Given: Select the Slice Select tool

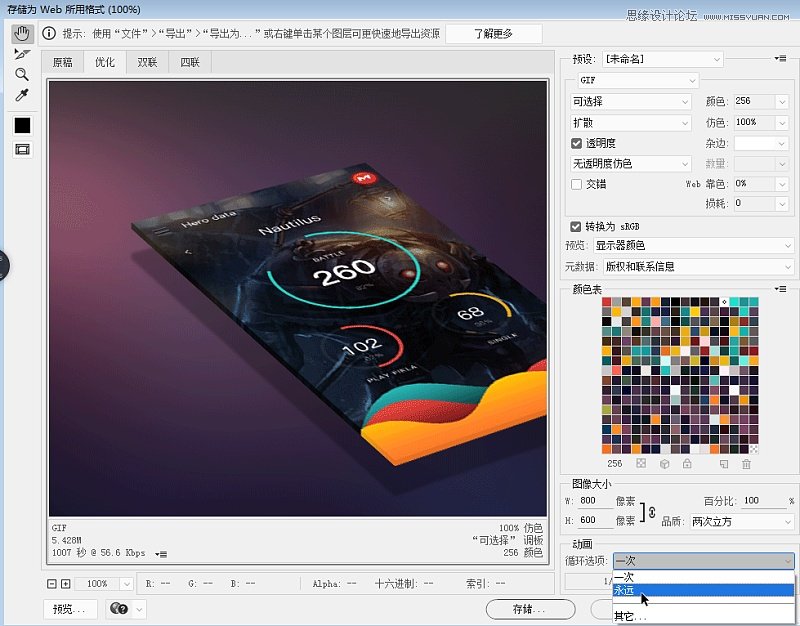Looking at the screenshot, I should (22, 54).
